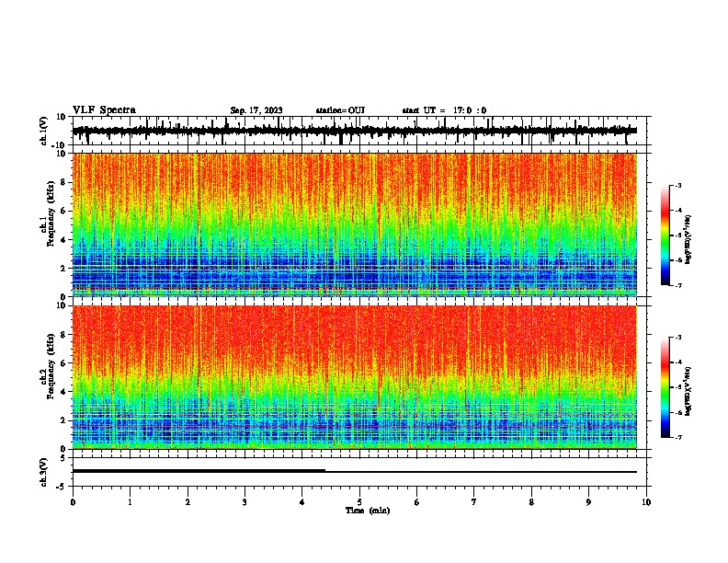Click the time axis tick label '7'
The height and width of the screenshot is (563, 728).
(474, 502)
